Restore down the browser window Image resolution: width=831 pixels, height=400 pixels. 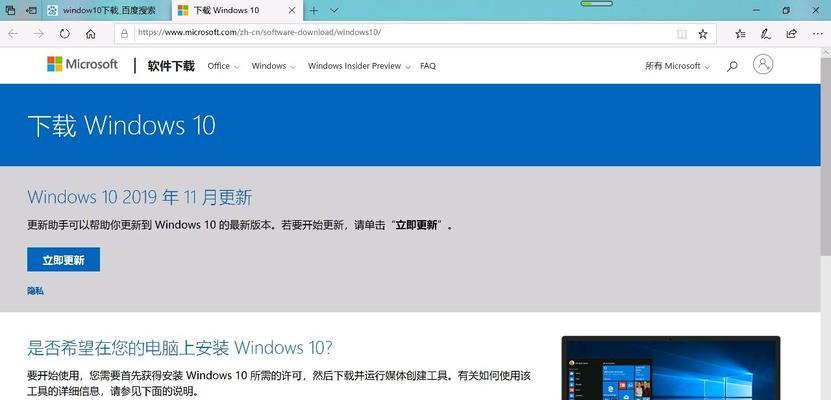786,10
